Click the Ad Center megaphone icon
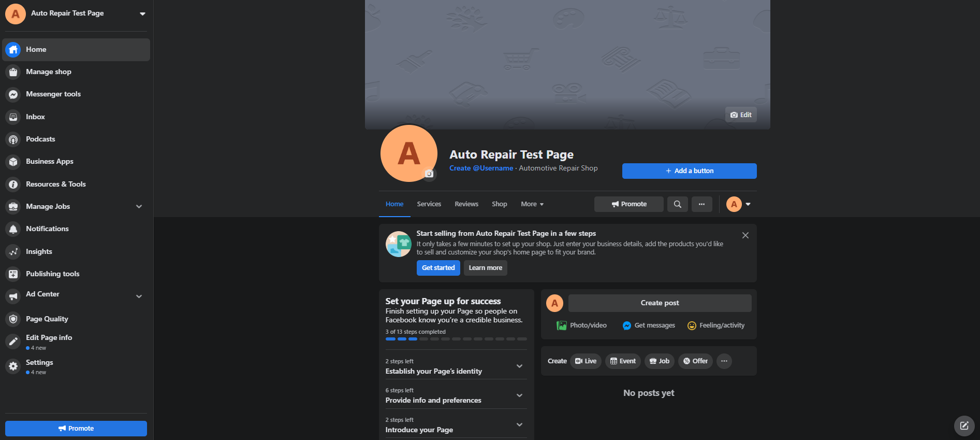 coord(13,296)
